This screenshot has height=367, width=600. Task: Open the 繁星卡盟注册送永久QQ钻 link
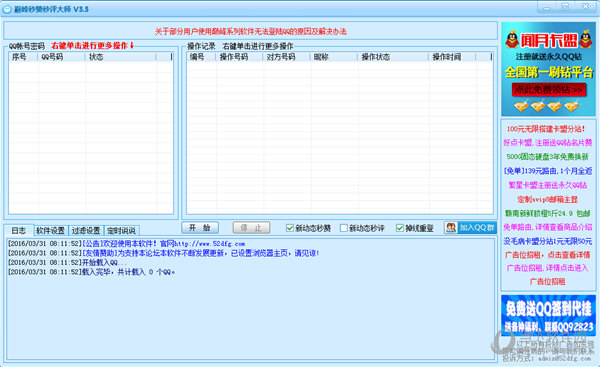548,185
